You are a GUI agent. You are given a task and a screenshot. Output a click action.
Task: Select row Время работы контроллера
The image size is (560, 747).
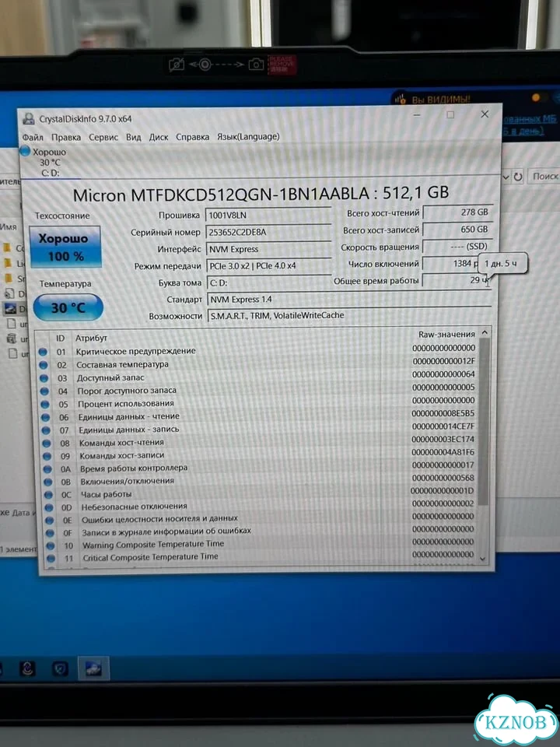[261, 468]
